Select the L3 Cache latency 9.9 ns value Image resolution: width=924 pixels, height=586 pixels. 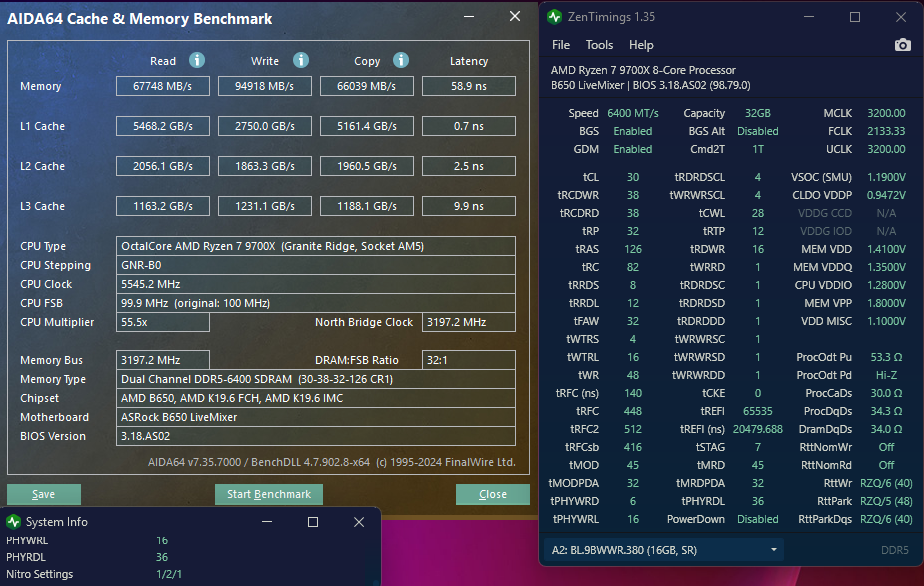tap(469, 206)
